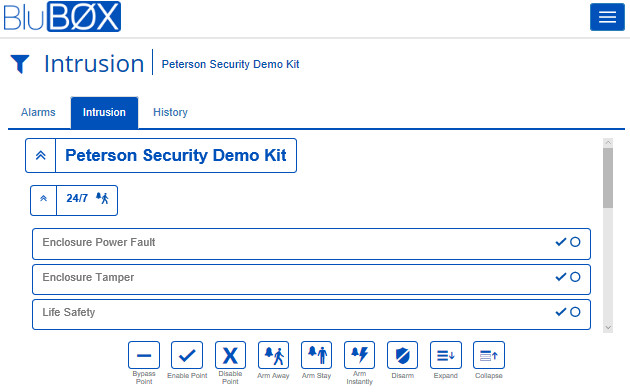Click the Collapse all icon
Screen dimensions: 630x392
click(x=489, y=355)
